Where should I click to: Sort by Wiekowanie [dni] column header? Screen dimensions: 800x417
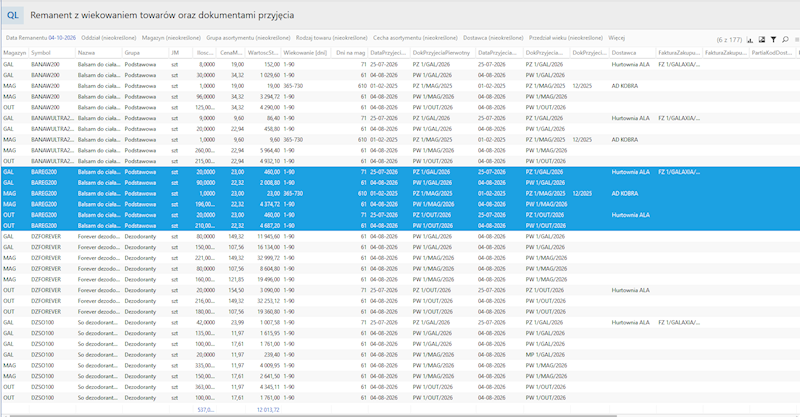[x=306, y=53]
